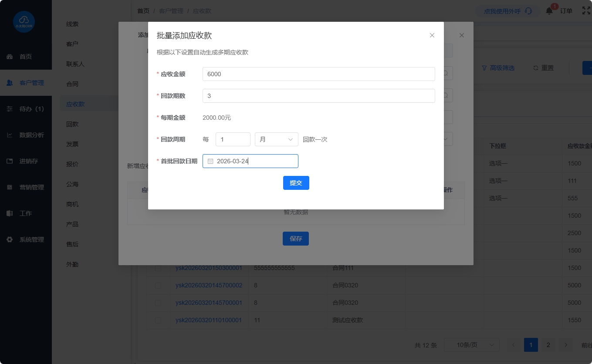The width and height of the screenshot is (592, 364).
Task: Tick checkbox for row ysk20260320145700002
Action: click(158, 285)
